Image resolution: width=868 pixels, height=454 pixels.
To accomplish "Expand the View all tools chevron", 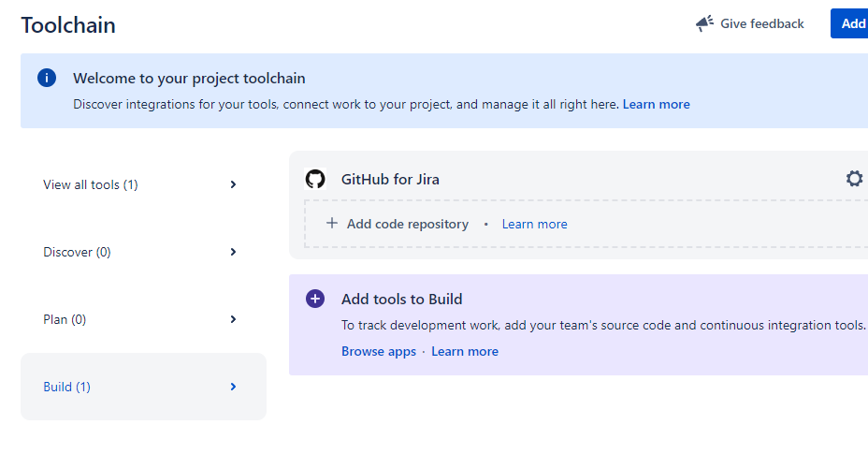I will point(233,184).
